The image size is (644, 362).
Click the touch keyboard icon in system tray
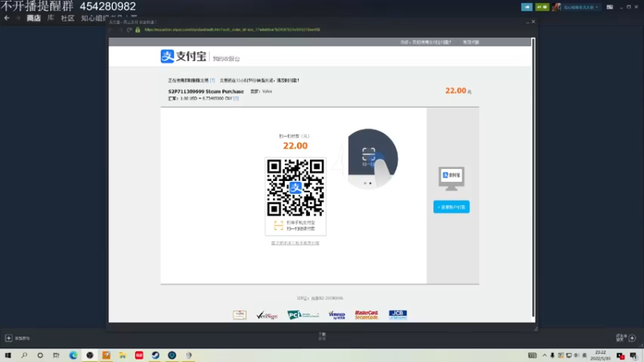[532, 356]
